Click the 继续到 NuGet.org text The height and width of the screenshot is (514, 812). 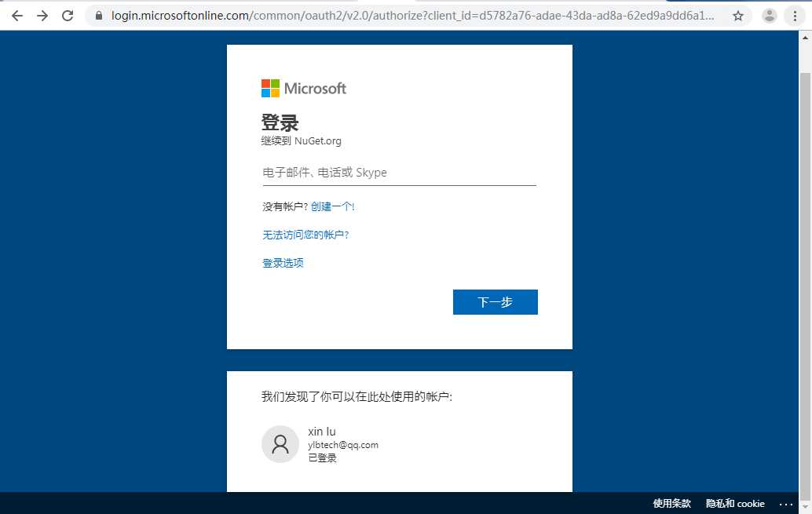pos(301,140)
